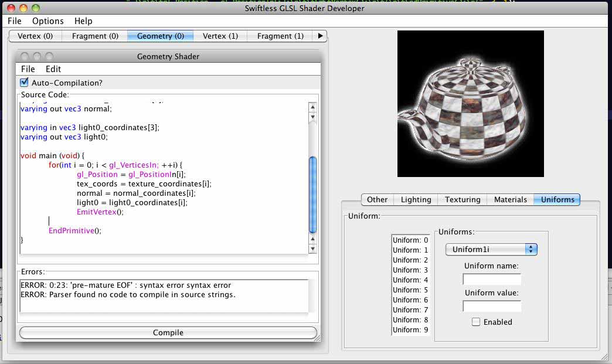
Task: Toggle the Enabled checkbox
Action: pyautogui.click(x=476, y=322)
